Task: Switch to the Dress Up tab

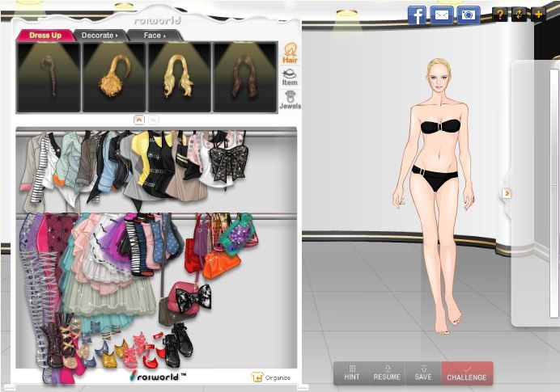Action: (45, 36)
